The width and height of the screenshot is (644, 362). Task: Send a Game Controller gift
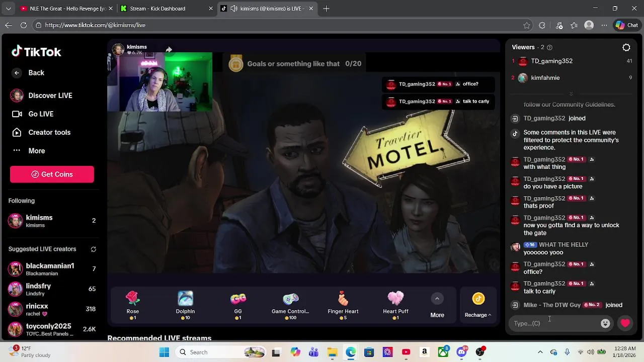click(x=290, y=305)
